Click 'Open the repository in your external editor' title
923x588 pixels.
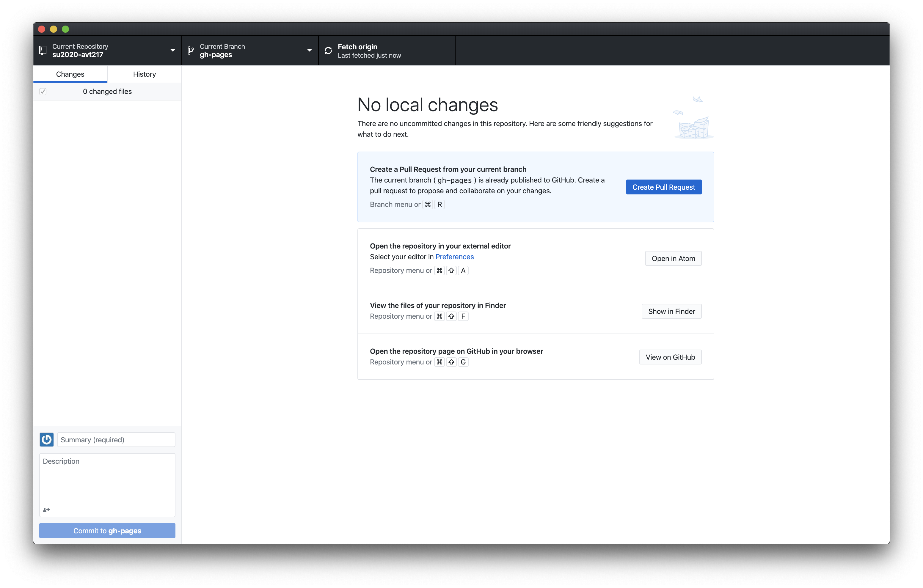[440, 246]
